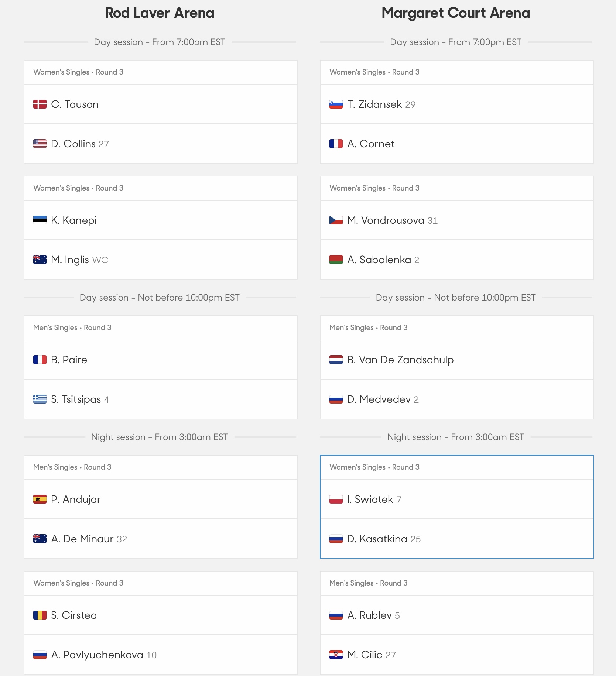616x676 pixels.
Task: Click the Romanian flag beside S. Cirstea
Action: click(40, 615)
